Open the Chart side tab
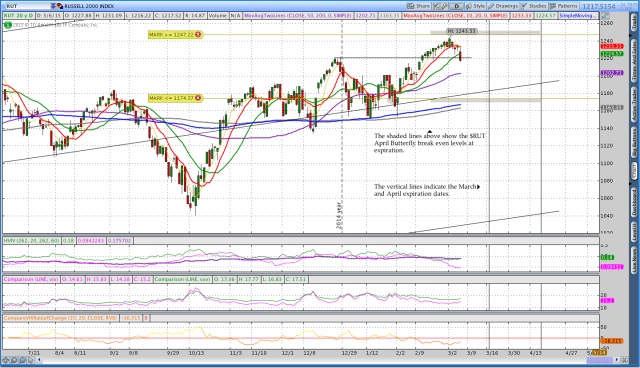The width and height of the screenshot is (640, 368). 634,171
